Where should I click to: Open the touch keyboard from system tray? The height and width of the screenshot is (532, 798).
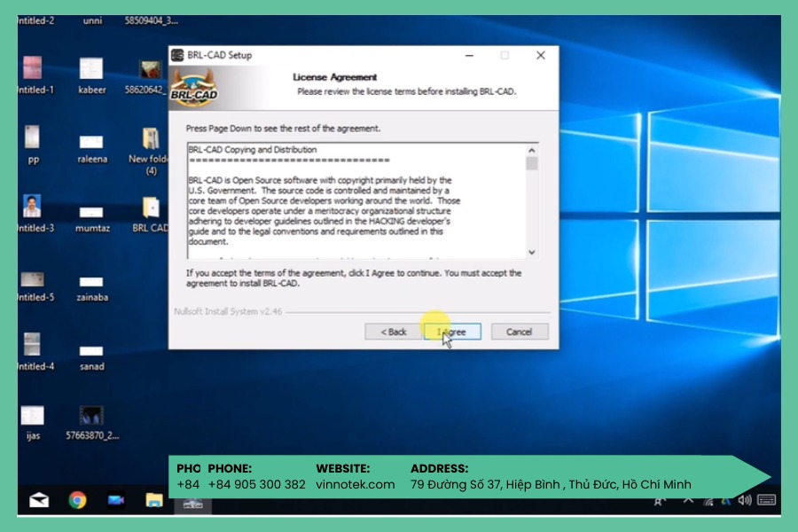pyautogui.click(x=766, y=500)
